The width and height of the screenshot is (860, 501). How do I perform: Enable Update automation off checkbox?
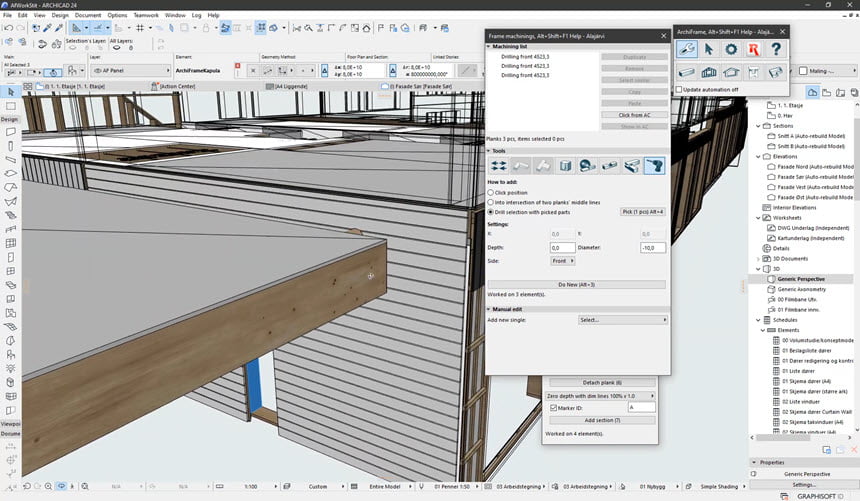point(679,89)
